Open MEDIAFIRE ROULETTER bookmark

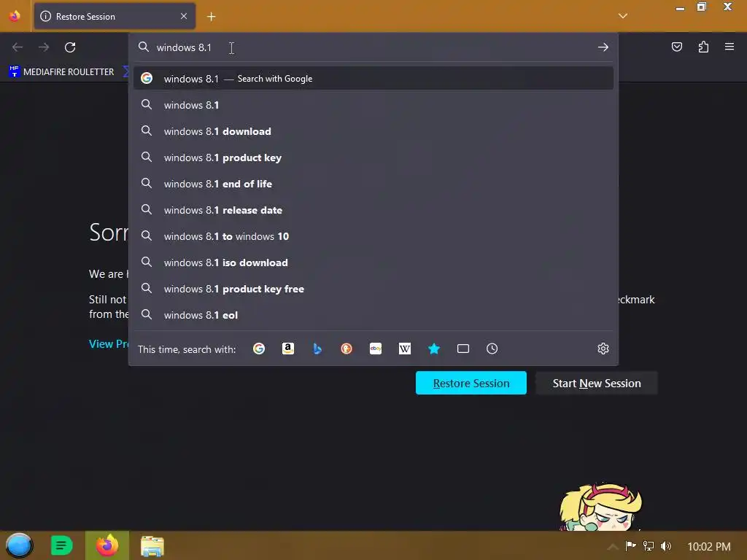click(61, 72)
